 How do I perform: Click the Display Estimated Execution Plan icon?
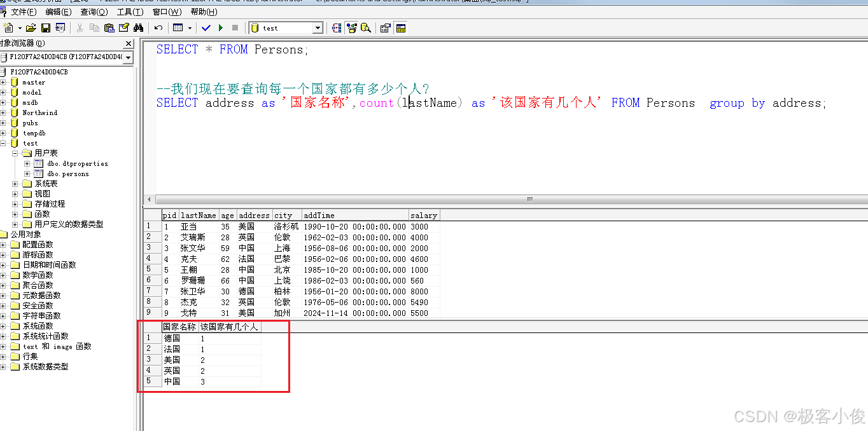337,28
